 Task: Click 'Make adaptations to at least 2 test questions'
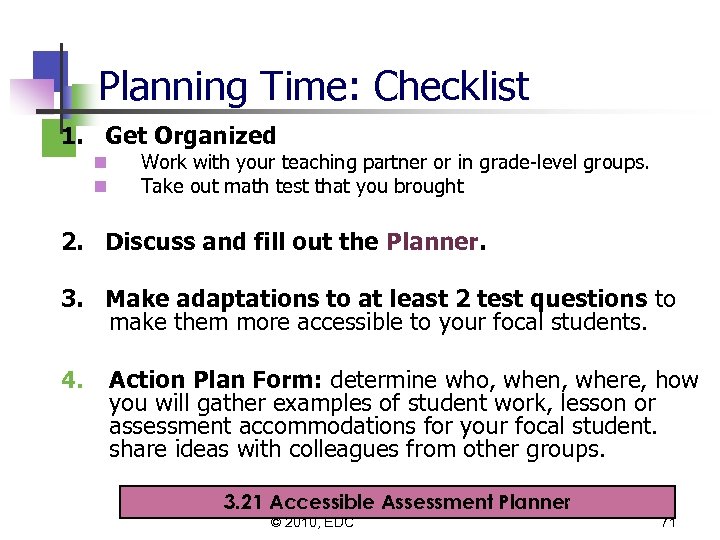coord(376,298)
